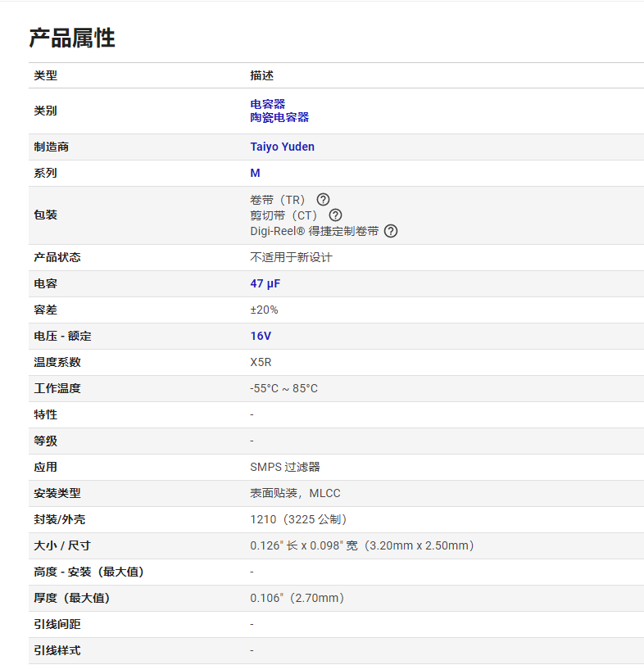
Task: Open help icon for Digi-Reel® 得捷定制卷带
Action: click(x=391, y=231)
